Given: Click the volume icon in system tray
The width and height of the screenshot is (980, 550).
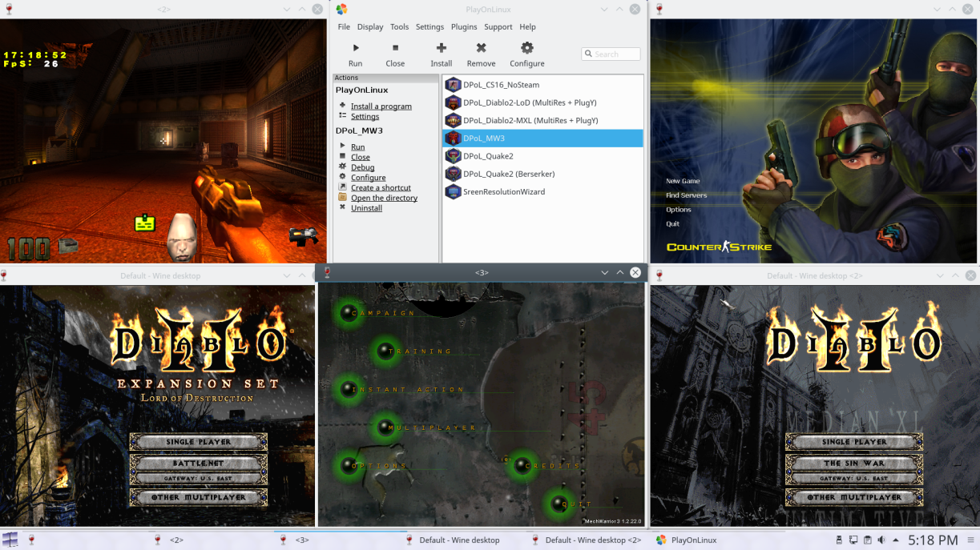Looking at the screenshot, I should coord(881,540).
